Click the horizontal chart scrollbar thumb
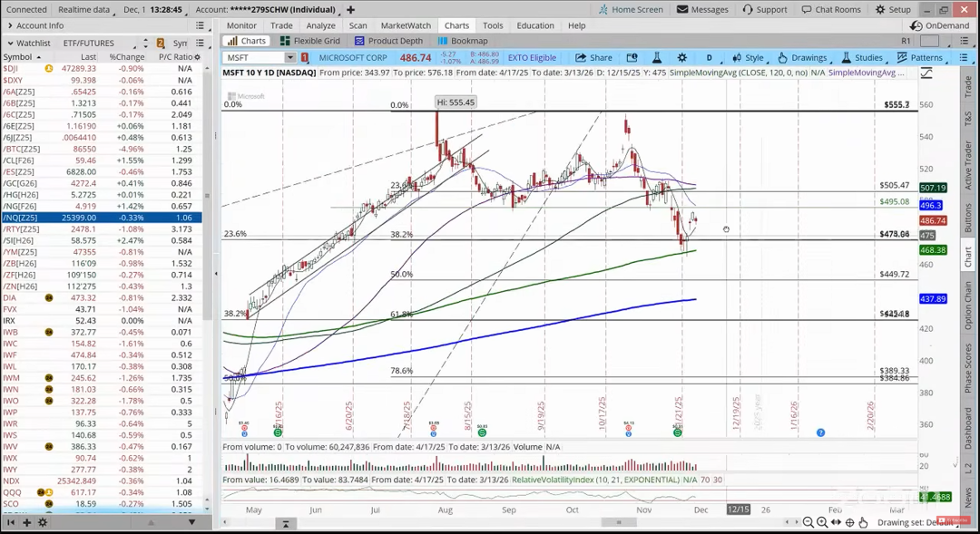The image size is (980, 534). click(x=619, y=522)
